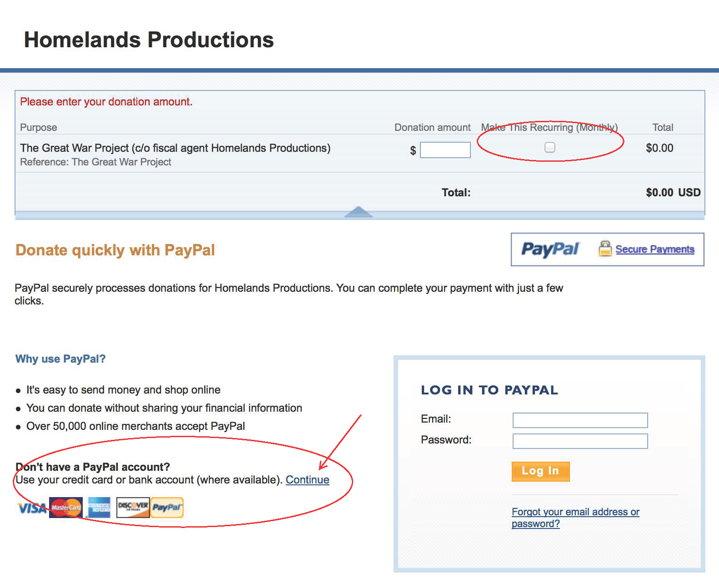Follow Continue link for credit card

(307, 480)
